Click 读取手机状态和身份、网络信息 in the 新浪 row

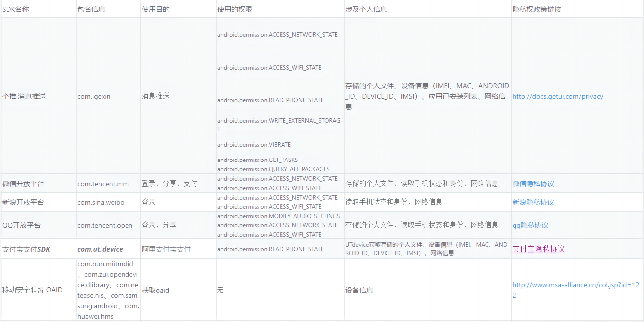click(x=394, y=202)
